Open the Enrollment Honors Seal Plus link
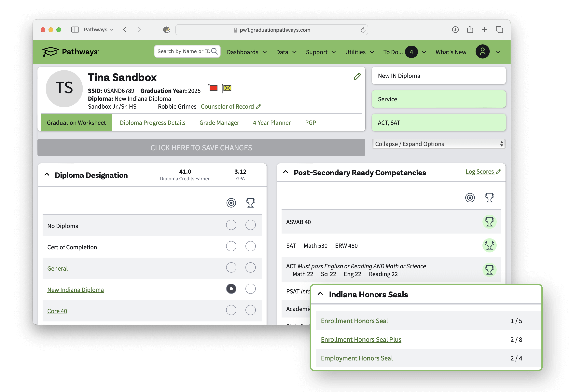Viewport: 570px width, 392px height. pyautogui.click(x=361, y=339)
